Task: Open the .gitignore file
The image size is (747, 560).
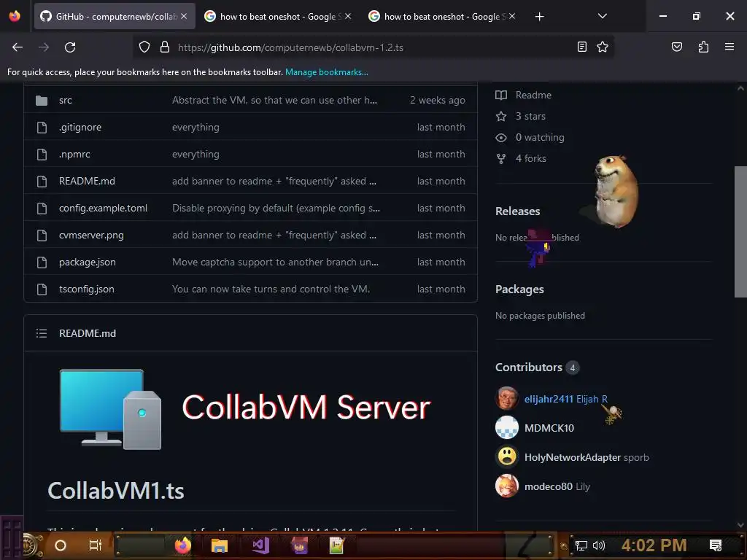Action: click(x=80, y=127)
